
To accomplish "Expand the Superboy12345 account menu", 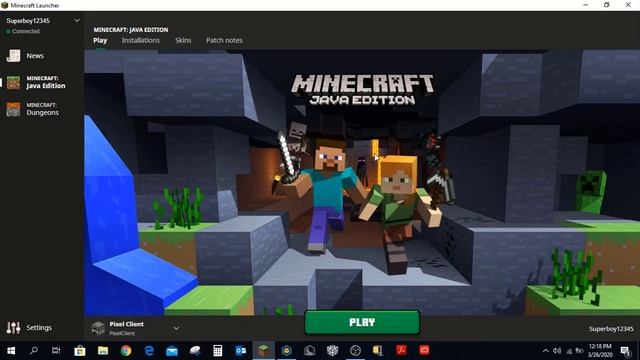I will [x=77, y=20].
